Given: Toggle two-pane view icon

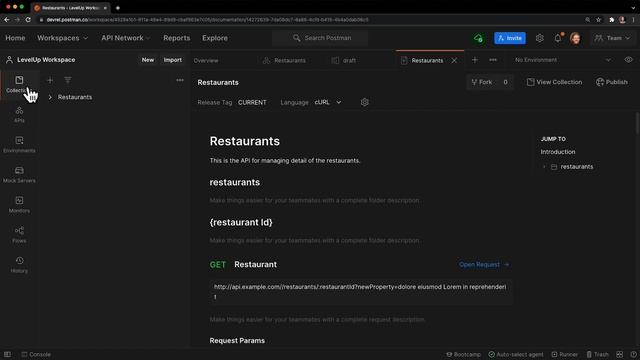Looking at the screenshot, I should tap(620, 354).
